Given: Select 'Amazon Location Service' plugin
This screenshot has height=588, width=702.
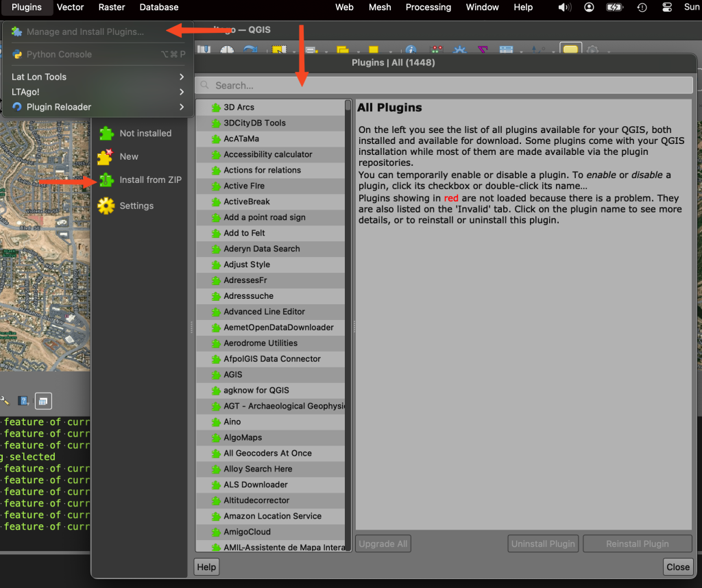Looking at the screenshot, I should [270, 516].
